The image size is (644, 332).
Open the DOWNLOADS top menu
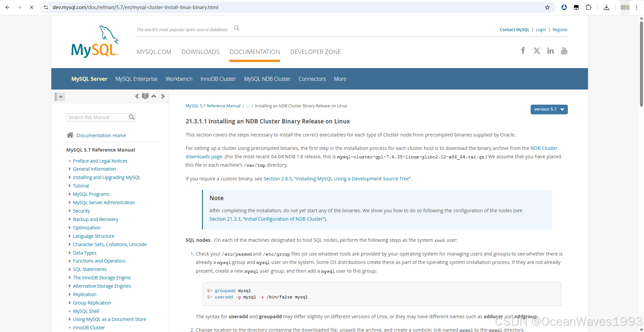click(x=201, y=52)
